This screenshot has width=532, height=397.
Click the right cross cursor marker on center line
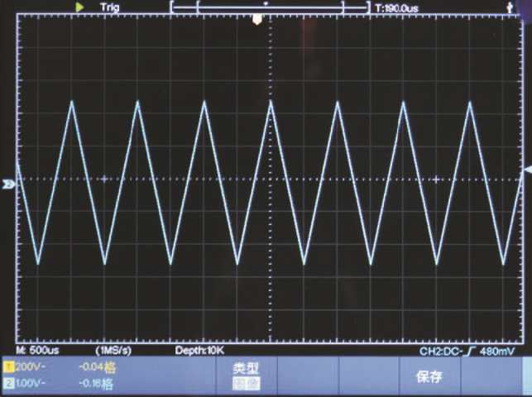point(436,179)
